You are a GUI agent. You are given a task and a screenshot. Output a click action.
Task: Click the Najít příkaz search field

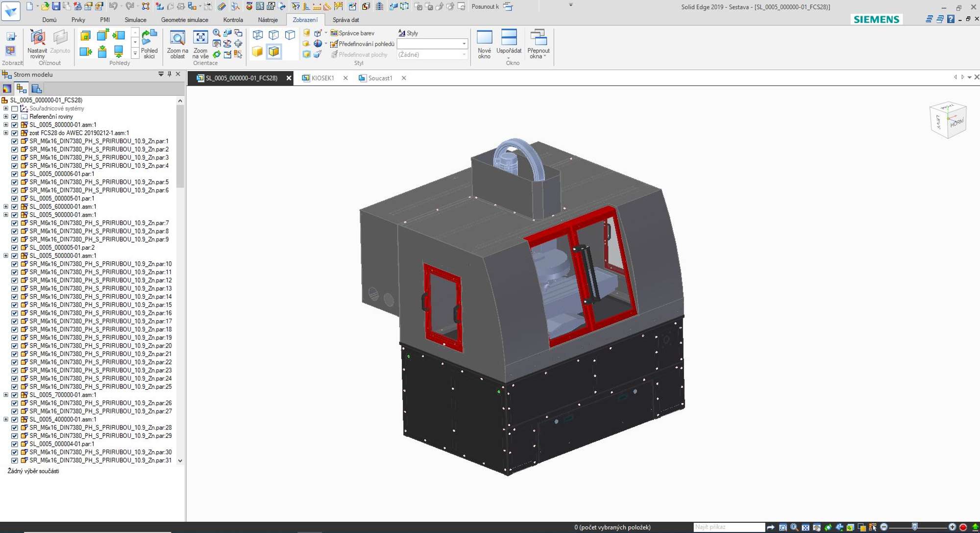[729, 527]
